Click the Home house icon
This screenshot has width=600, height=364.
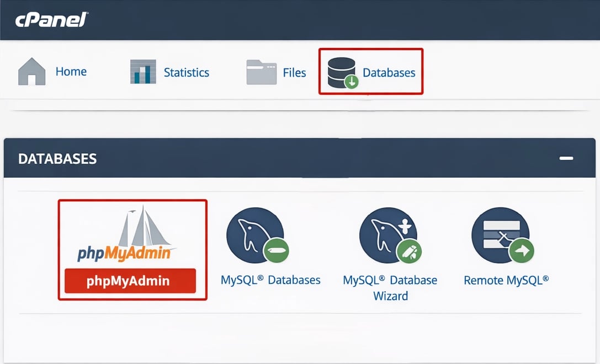coord(31,72)
